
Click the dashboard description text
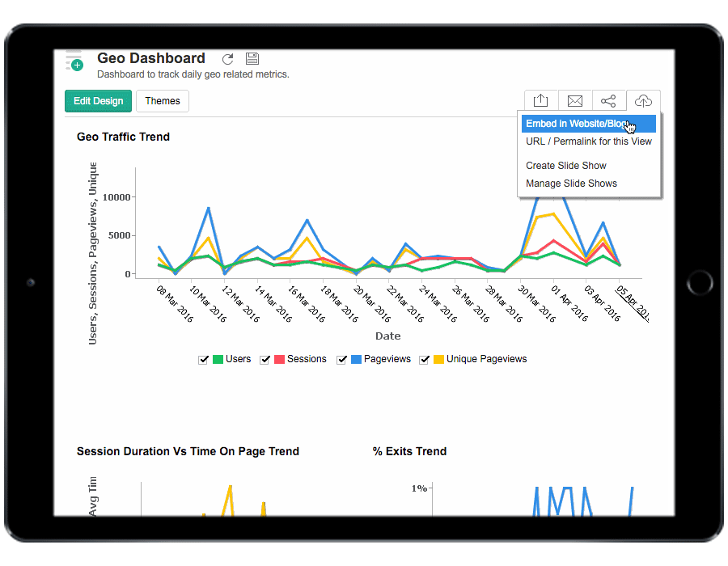193,74
